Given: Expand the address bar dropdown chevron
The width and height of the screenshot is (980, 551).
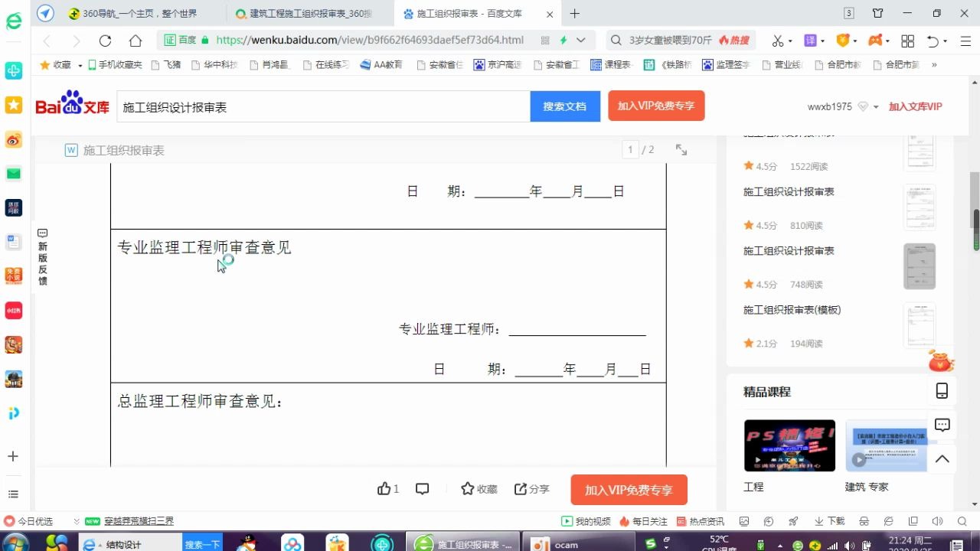Looking at the screenshot, I should point(581,41).
